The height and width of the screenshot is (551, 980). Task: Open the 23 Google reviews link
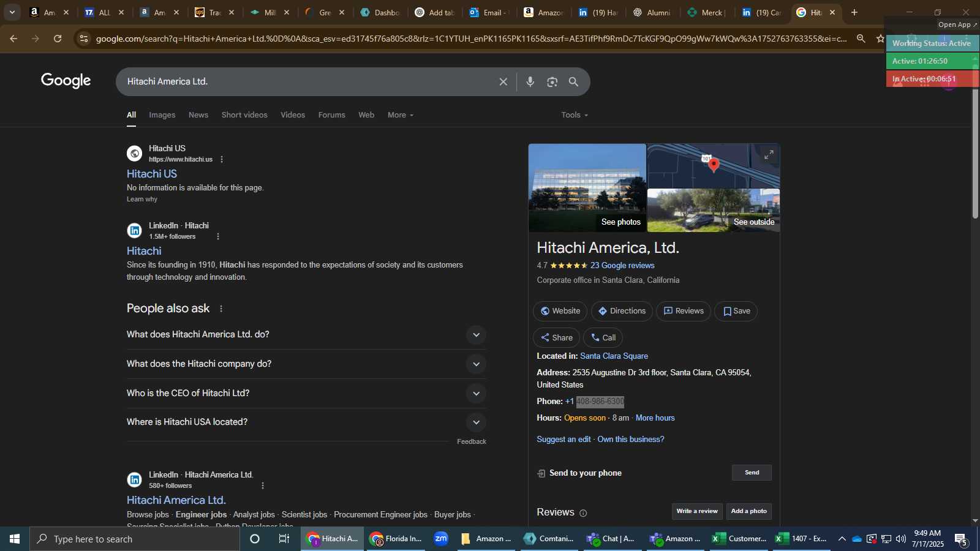pyautogui.click(x=622, y=266)
